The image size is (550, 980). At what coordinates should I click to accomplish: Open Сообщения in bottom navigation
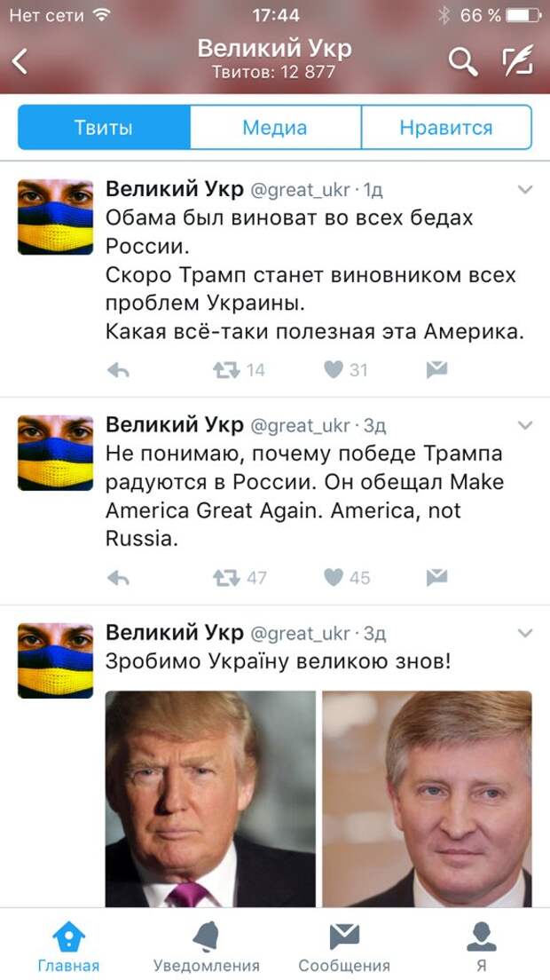click(344, 947)
